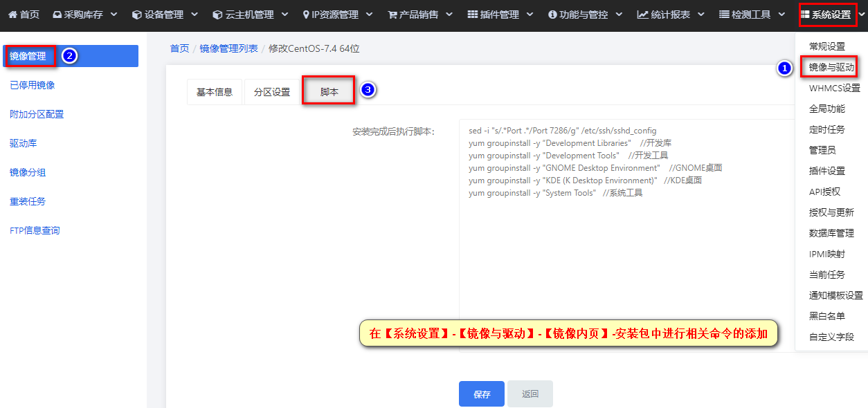Switch to the 分区设置 tab

272,92
